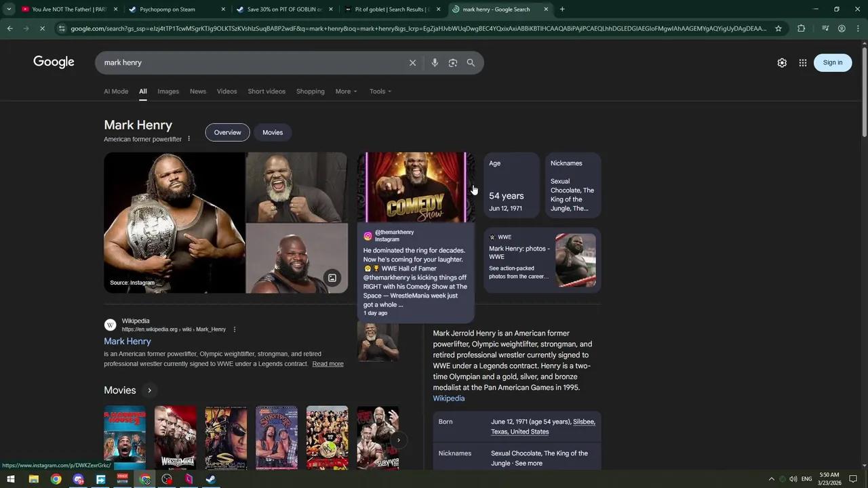This screenshot has width=868, height=488.
Task: Switch to the Images search tab
Action: pos(168,91)
